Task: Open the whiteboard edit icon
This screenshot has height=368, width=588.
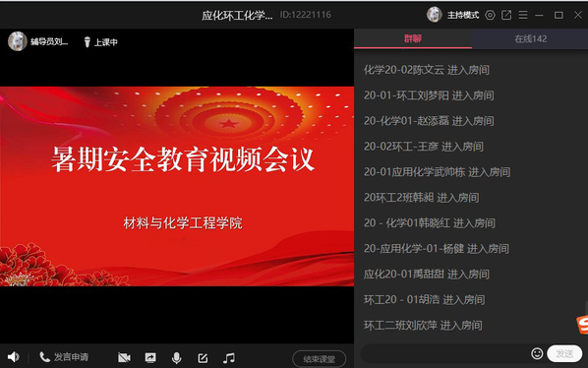Action: click(203, 358)
